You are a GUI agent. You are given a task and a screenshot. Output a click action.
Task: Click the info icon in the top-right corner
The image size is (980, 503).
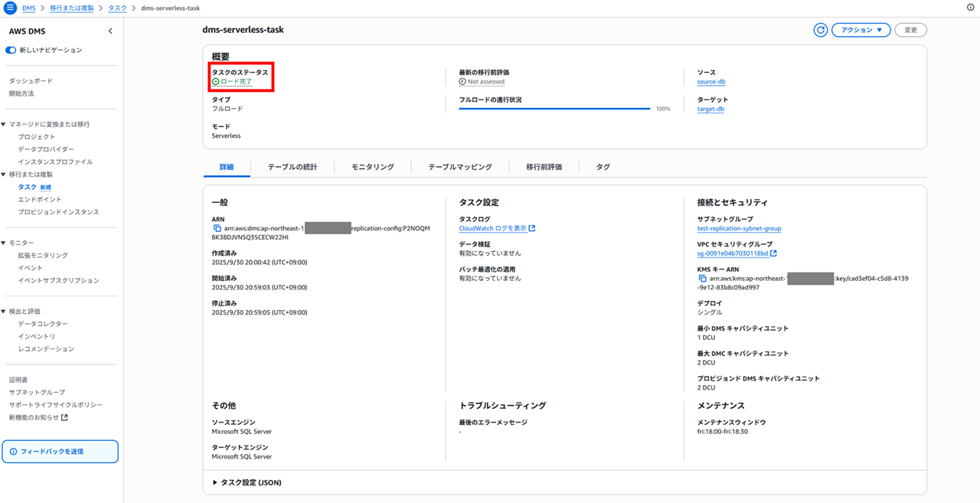tap(971, 7)
